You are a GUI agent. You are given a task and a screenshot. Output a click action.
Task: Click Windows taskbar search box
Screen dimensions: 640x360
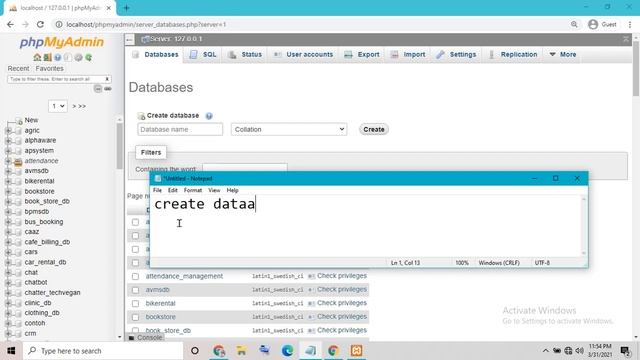tap(103, 351)
